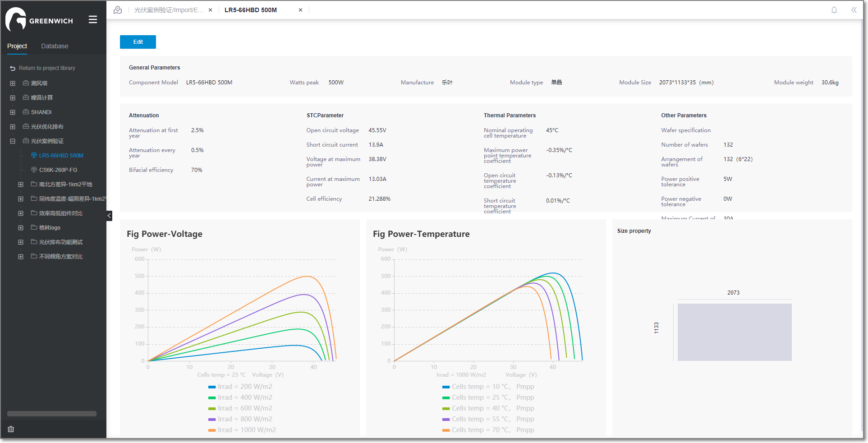Click the Open circuit voltage value 45.55V
The image size is (868, 443).
click(x=377, y=130)
